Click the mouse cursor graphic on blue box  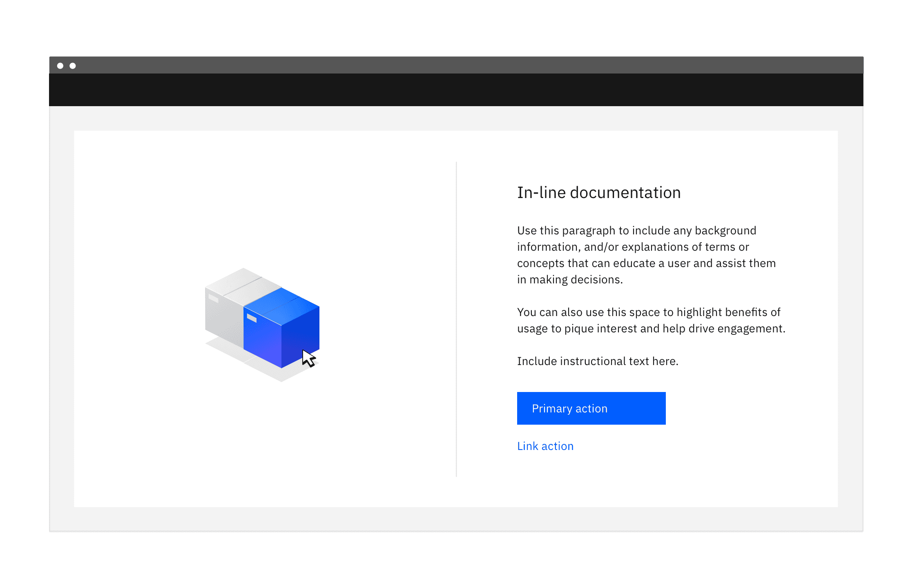308,359
